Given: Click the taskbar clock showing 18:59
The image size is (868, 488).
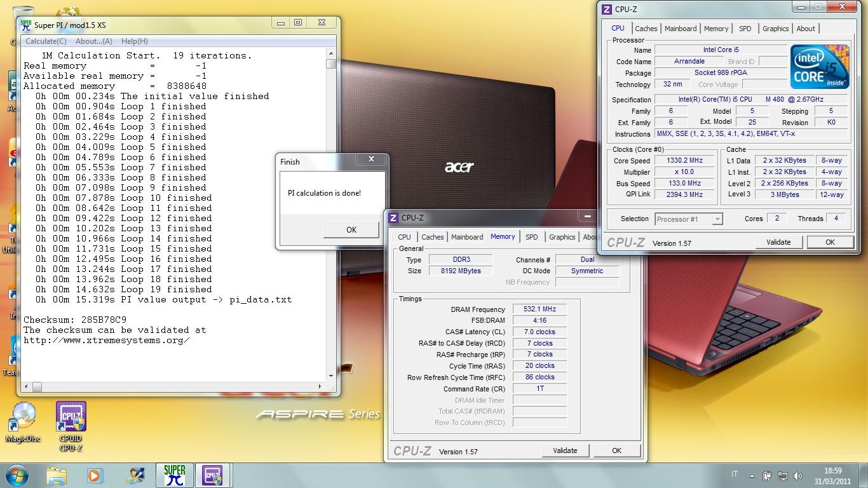Looking at the screenshot, I should click(832, 475).
